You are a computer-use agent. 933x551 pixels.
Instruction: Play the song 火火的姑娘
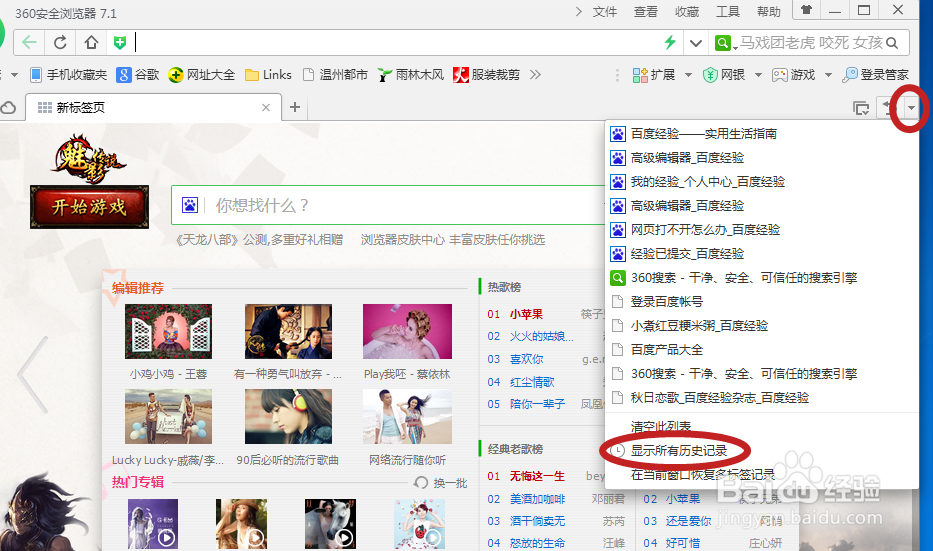click(541, 336)
